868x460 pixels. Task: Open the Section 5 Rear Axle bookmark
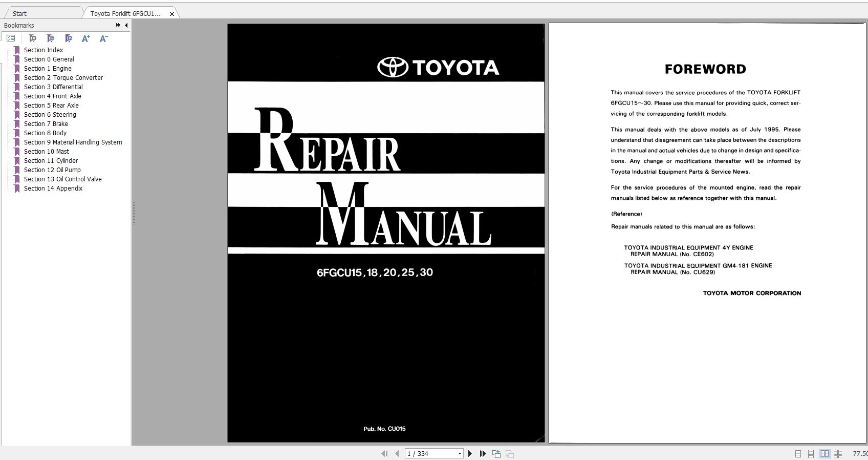coord(51,105)
